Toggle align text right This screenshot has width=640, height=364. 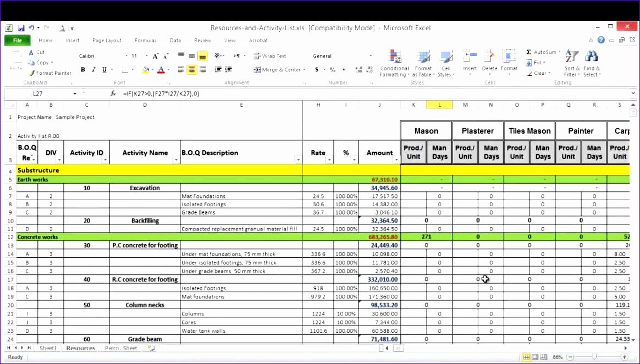tap(202, 70)
